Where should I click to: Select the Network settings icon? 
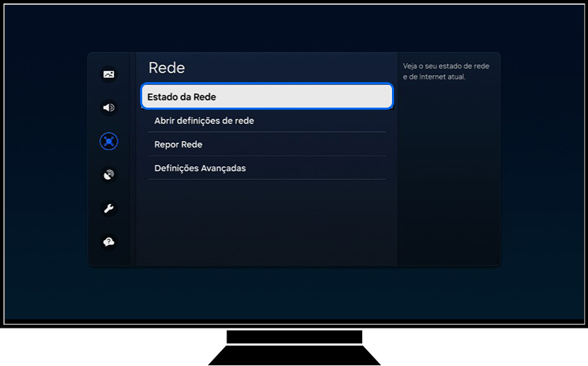(109, 142)
